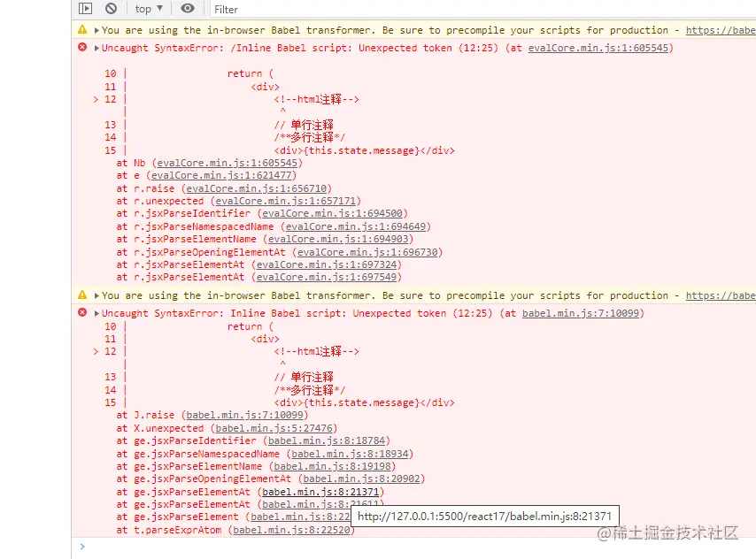Open r.jsxParseNamespacedName evalCore.min.js:1:694649 link
This screenshot has width=756, height=559.
click(x=355, y=226)
